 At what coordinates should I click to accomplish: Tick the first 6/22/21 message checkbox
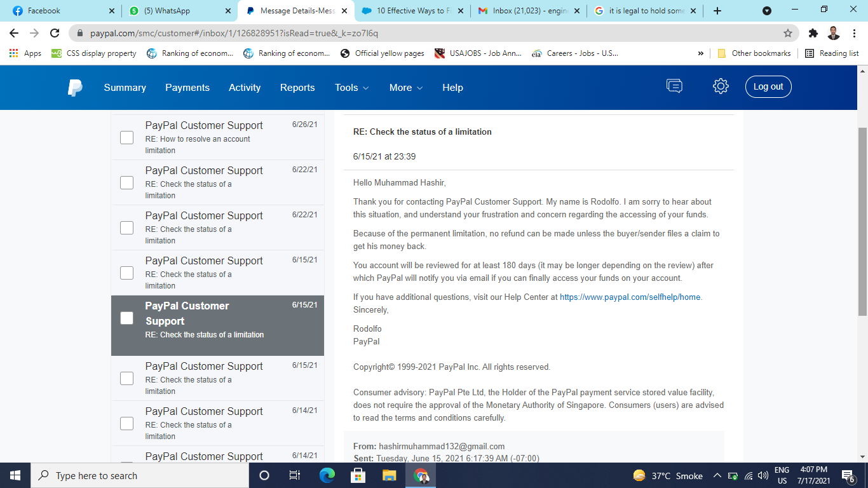point(127,182)
